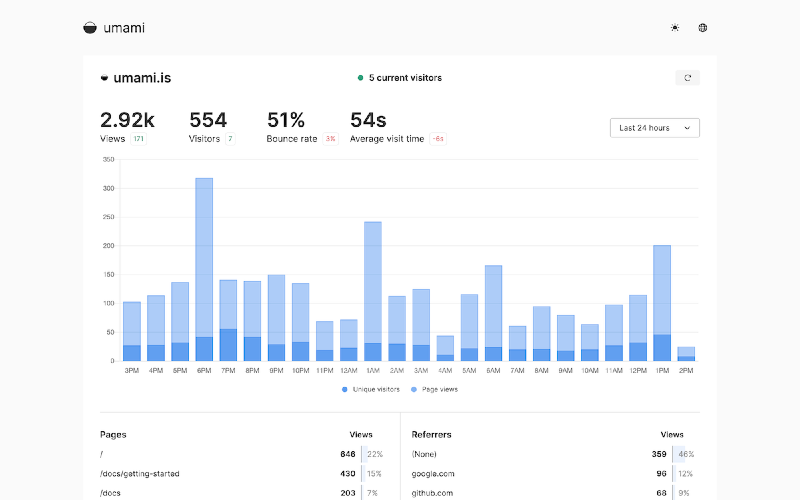Click the 2.92k Views metric
Screen dimensions: 800x500
(x=127, y=121)
